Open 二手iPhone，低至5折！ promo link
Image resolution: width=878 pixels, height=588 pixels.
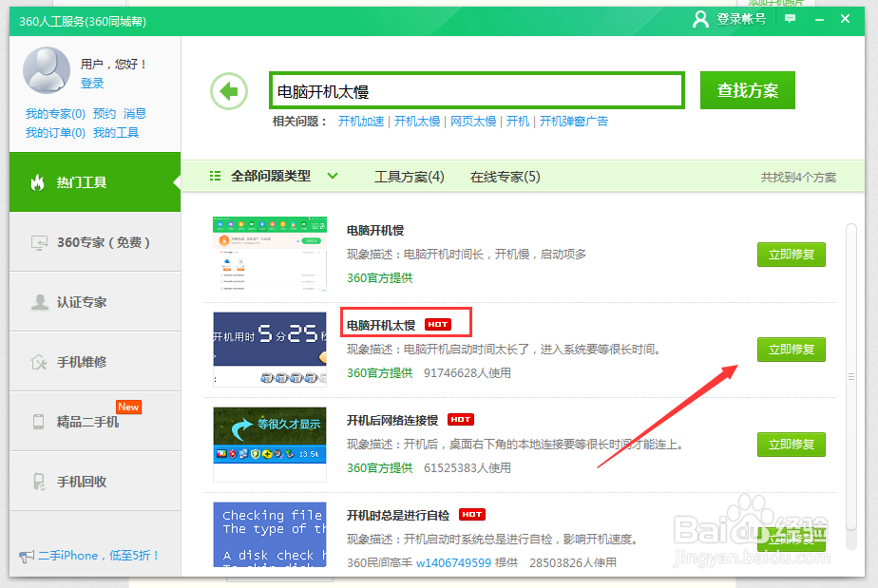[x=99, y=556]
